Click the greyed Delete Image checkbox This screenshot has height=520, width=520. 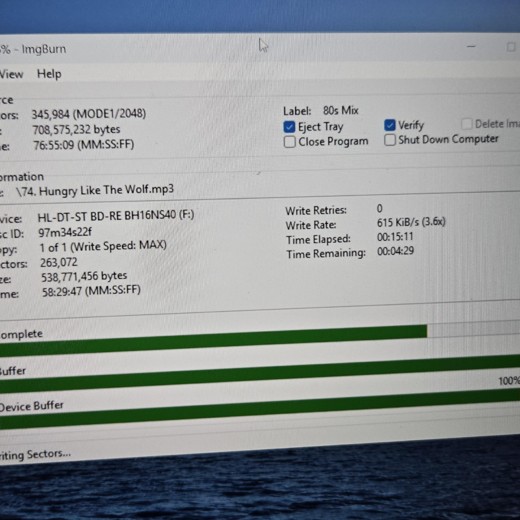(467, 124)
